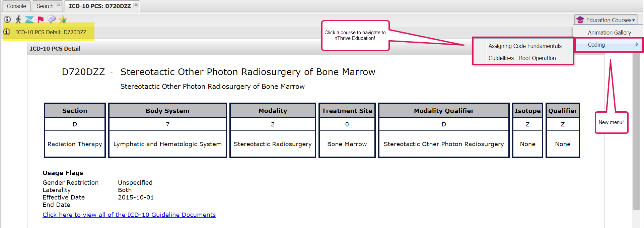The height and width of the screenshot is (228, 644).
Task: Open the Education Courses dropdown arrow
Action: [x=634, y=20]
